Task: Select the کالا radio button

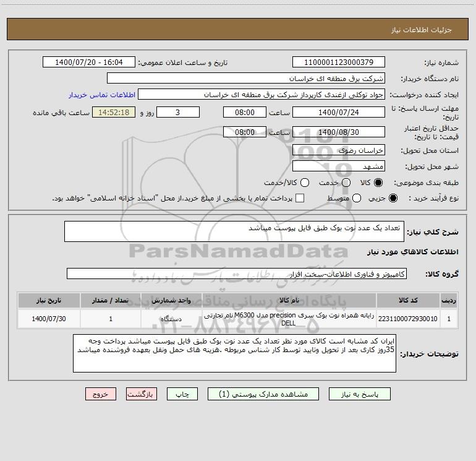Action: click(x=378, y=183)
